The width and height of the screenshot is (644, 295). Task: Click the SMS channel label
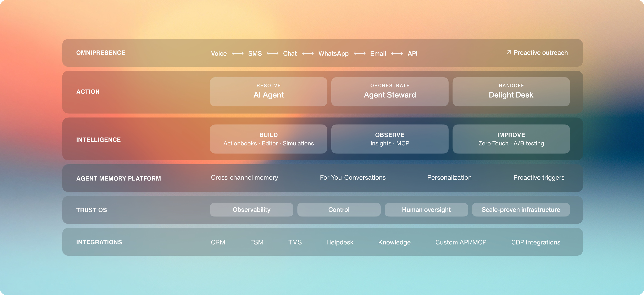click(255, 53)
